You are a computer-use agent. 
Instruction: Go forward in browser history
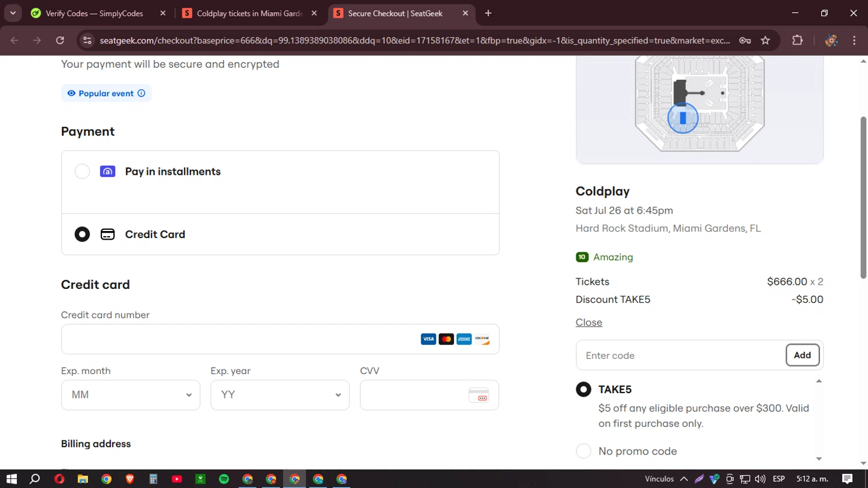point(37,41)
